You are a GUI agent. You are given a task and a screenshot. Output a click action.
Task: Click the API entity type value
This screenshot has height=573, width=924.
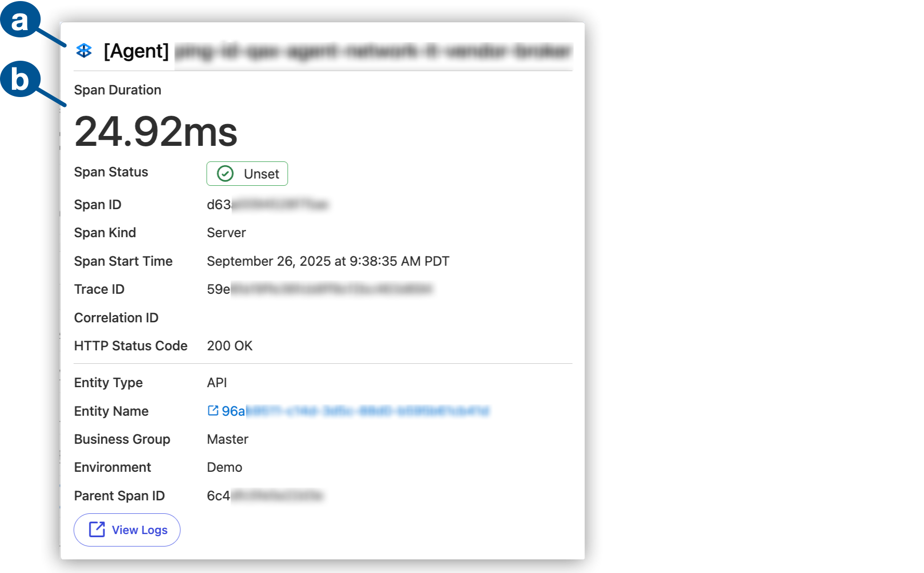point(217,383)
